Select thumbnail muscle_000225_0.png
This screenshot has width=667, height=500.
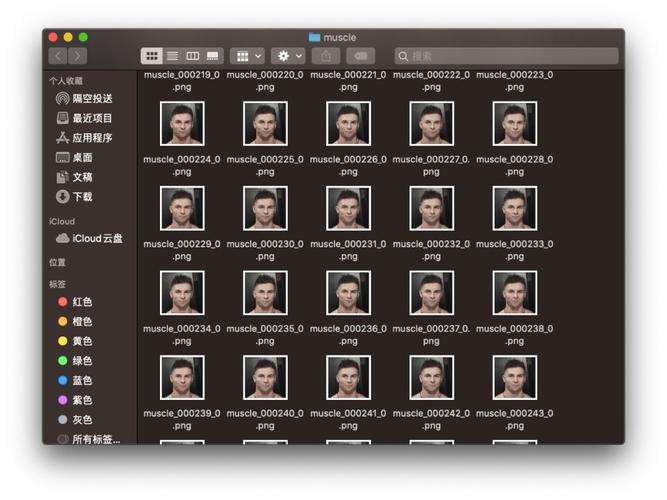pos(265,123)
